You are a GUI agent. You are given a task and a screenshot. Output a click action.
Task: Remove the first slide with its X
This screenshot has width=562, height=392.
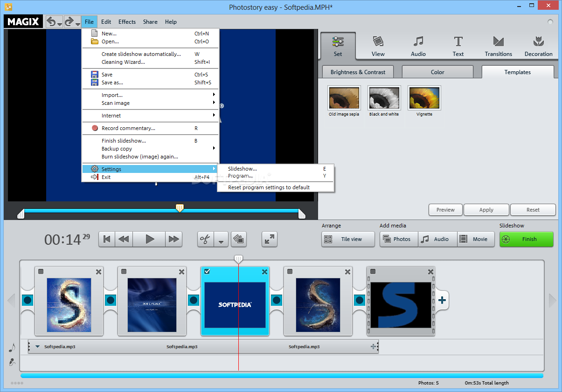coord(98,272)
